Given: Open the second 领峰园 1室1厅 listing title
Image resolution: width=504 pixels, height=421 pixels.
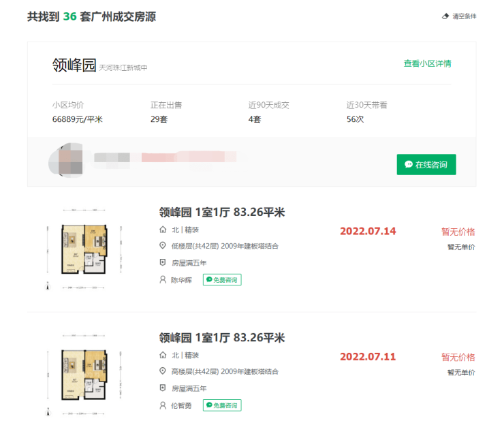Looking at the screenshot, I should 221,338.
